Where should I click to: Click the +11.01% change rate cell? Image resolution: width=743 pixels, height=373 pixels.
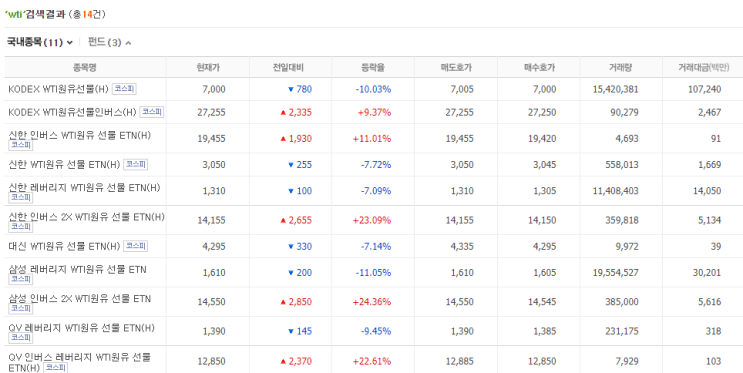click(x=372, y=139)
